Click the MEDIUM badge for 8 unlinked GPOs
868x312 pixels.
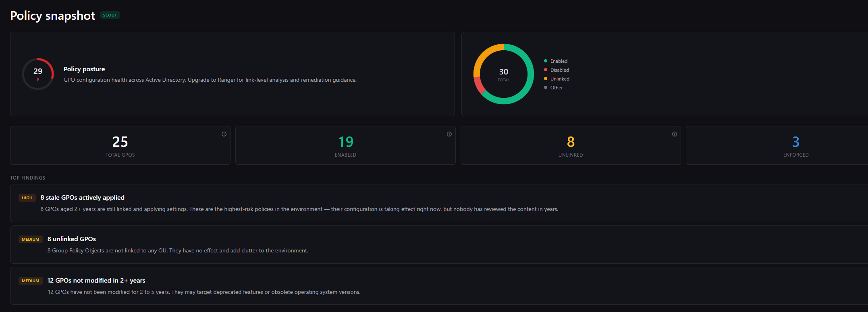coord(31,240)
